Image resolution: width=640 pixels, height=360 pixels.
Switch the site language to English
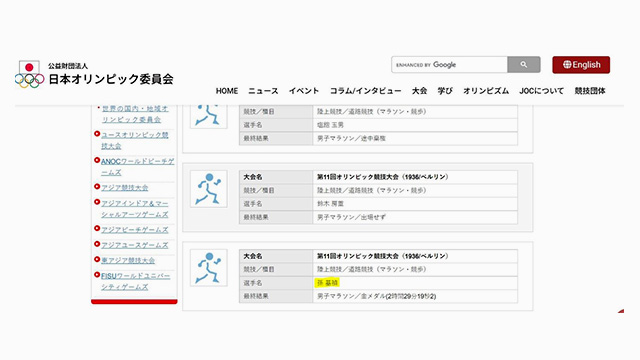[581, 65]
